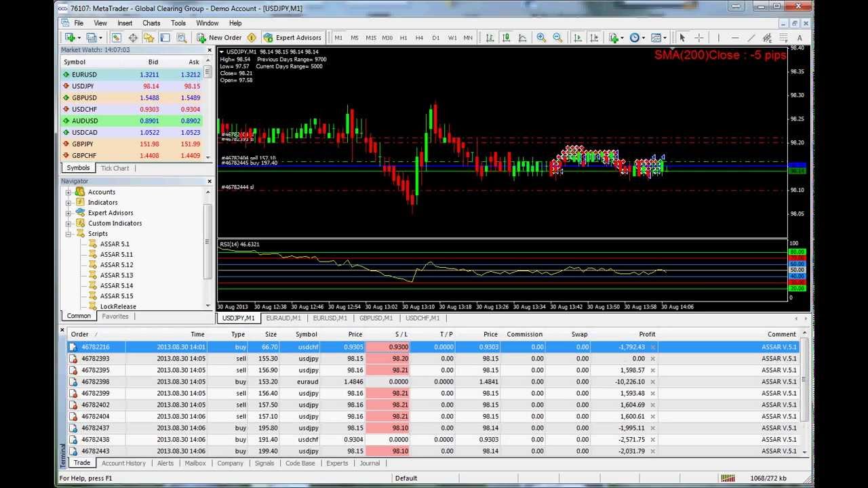Switch chart to candlesticks icon
Image resolution: width=868 pixels, height=488 pixels.
pyautogui.click(x=506, y=38)
